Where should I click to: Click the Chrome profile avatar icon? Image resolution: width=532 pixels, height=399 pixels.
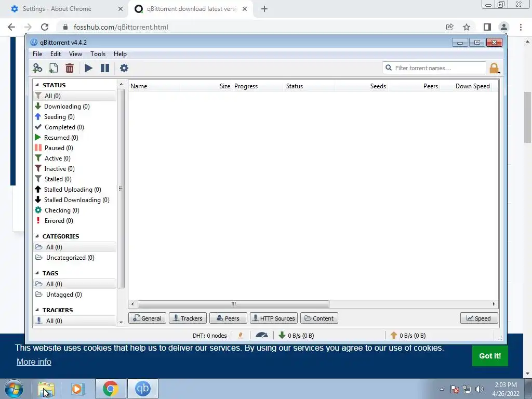pyautogui.click(x=504, y=27)
